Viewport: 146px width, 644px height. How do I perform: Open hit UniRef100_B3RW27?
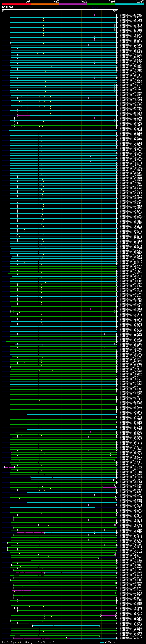click(131, 366)
